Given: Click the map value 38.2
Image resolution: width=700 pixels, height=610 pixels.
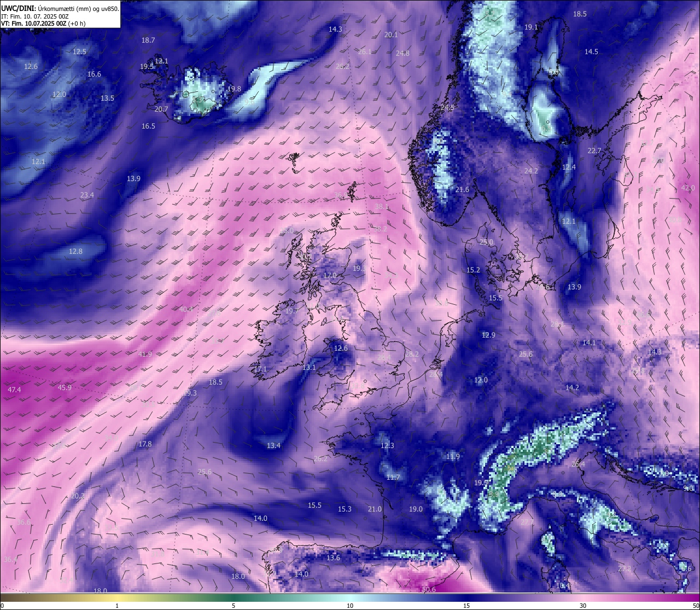Looking at the screenshot, I should 380,229.
